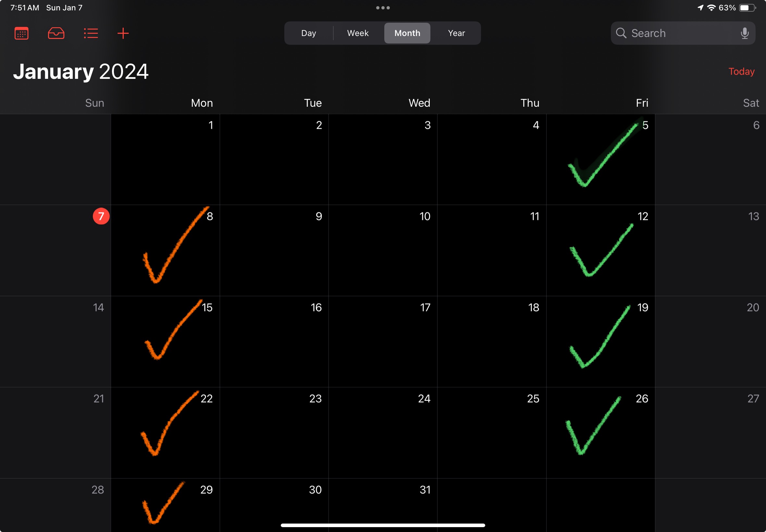Tap the location services arrow icon

pos(700,8)
